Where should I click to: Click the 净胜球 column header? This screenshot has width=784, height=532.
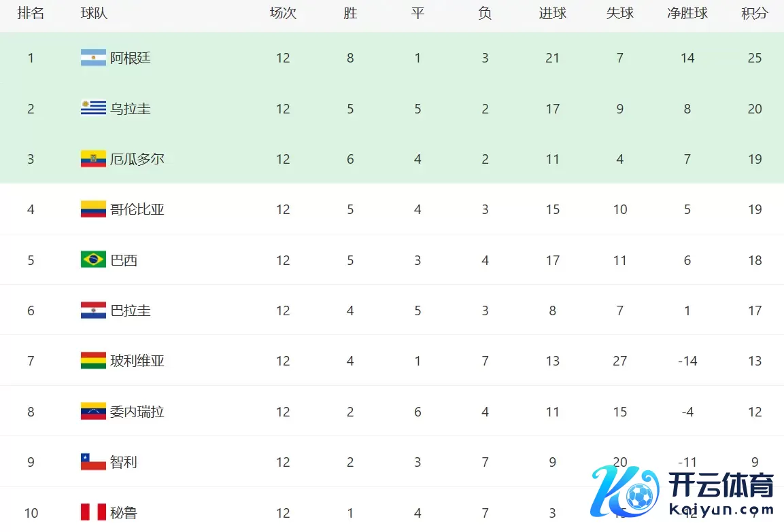click(687, 14)
